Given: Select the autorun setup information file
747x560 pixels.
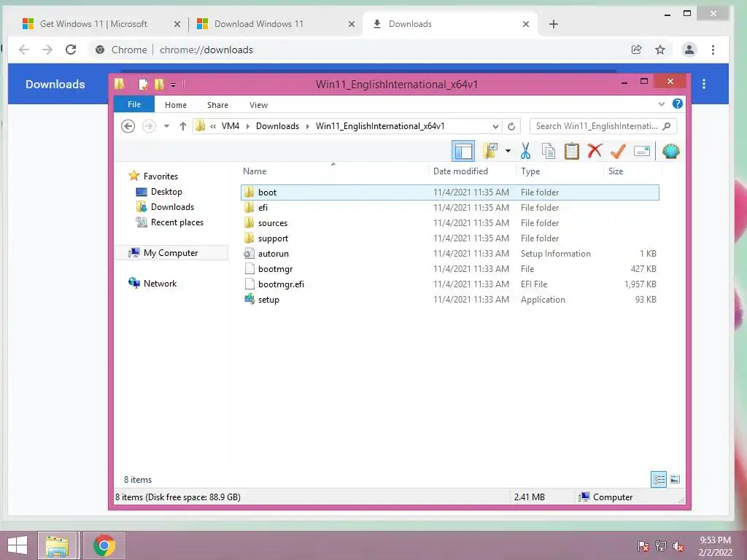Looking at the screenshot, I should pyautogui.click(x=449, y=253).
